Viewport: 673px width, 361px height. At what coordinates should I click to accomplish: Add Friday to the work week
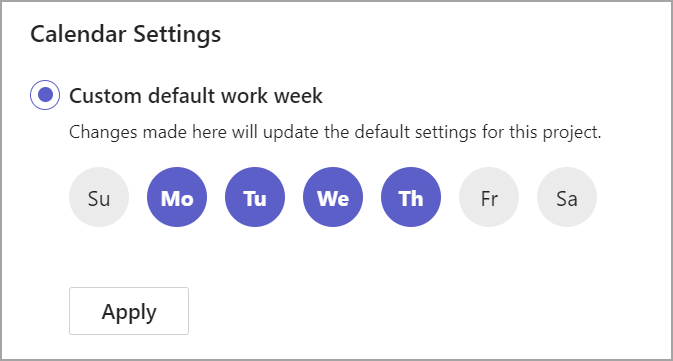(489, 197)
